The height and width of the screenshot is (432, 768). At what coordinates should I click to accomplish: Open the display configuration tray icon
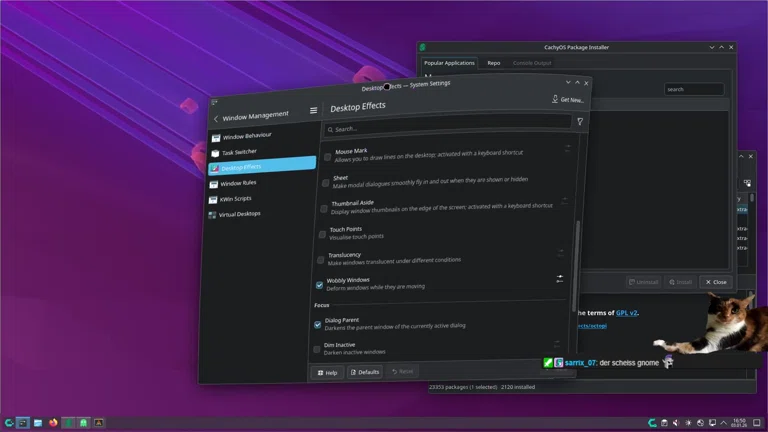pyautogui.click(x=712, y=423)
